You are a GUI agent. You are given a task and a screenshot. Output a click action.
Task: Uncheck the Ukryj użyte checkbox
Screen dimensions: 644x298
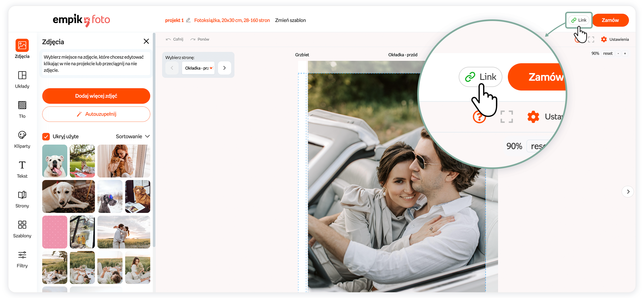(x=46, y=136)
